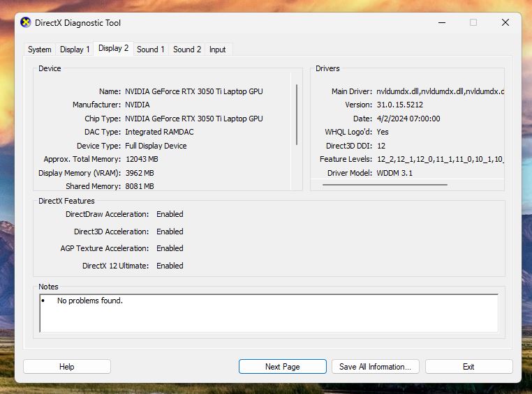Click the Device panel vertical scrollbar

click(297, 115)
